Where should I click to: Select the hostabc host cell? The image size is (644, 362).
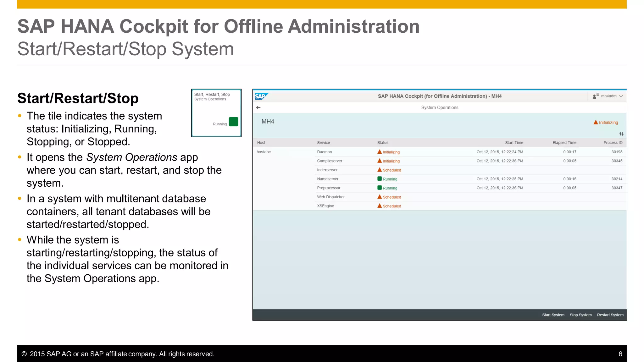pyautogui.click(x=264, y=152)
